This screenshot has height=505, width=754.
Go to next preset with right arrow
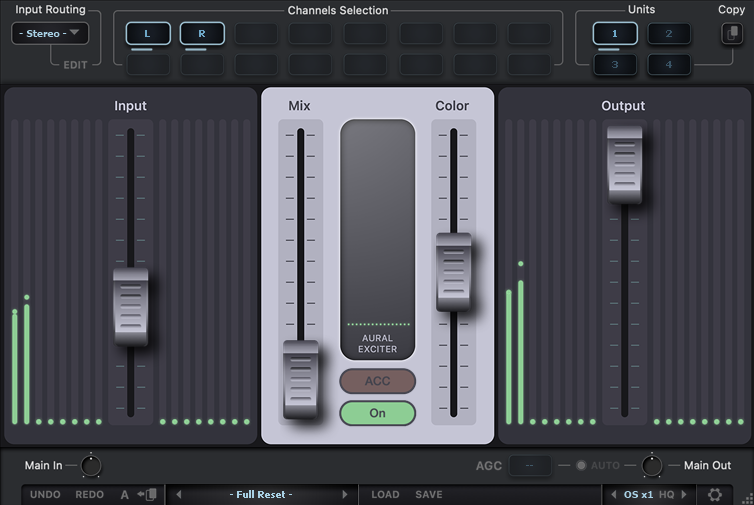coord(344,494)
